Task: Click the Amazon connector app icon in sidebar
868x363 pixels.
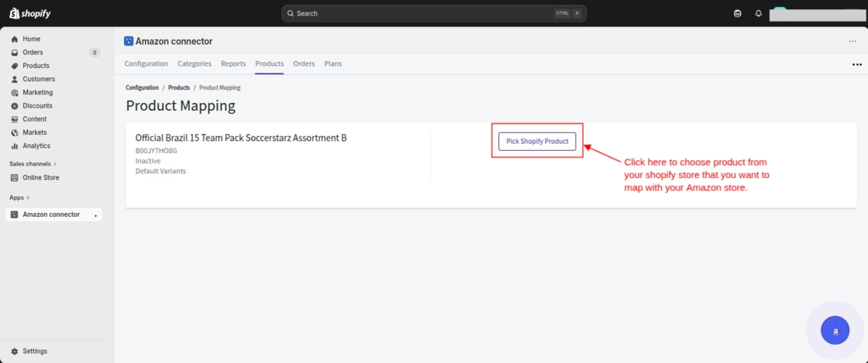Action: tap(15, 214)
